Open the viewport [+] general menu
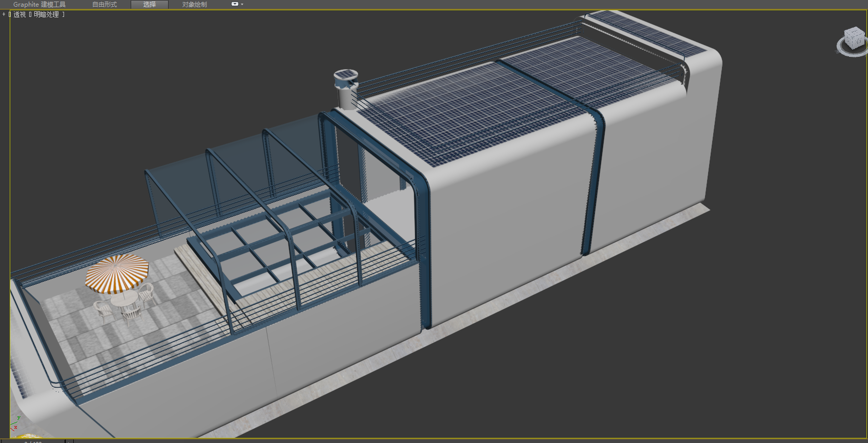 (4, 14)
